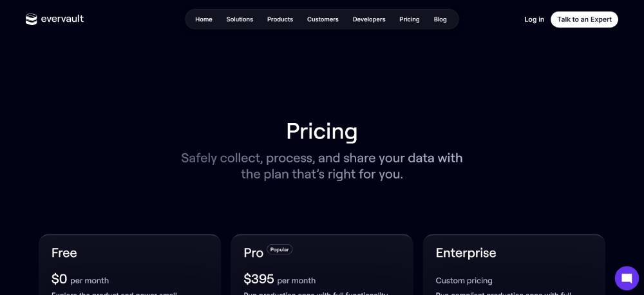Viewport: 644px width, 295px height.
Task: Click the 'Safely collect, process' subtitle
Action: (322, 166)
